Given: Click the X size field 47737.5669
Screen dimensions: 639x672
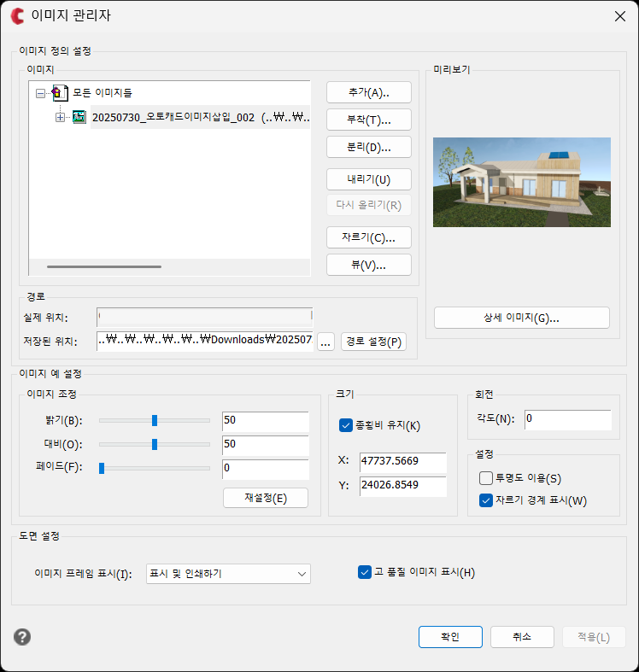Looking at the screenshot, I should pos(403,462).
